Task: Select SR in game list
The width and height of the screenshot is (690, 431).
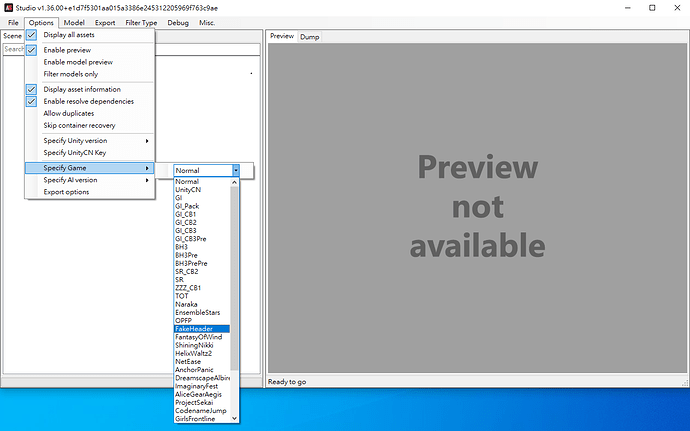Action: pos(202,280)
